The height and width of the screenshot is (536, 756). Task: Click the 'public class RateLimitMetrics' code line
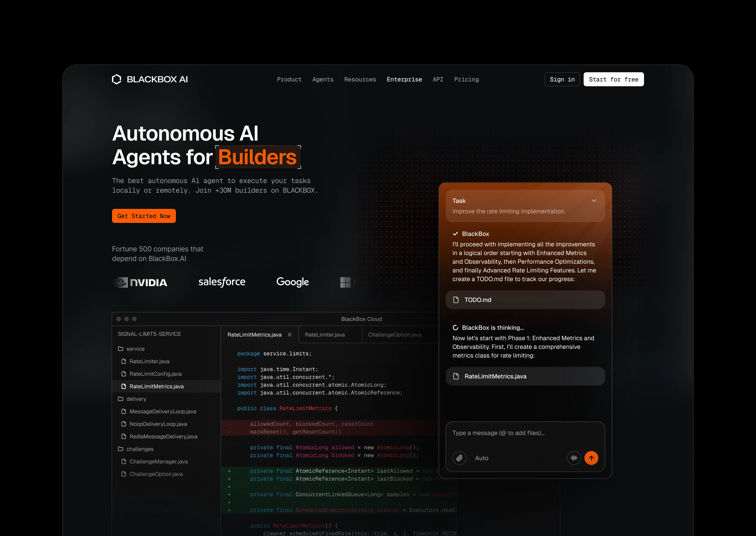click(287, 408)
